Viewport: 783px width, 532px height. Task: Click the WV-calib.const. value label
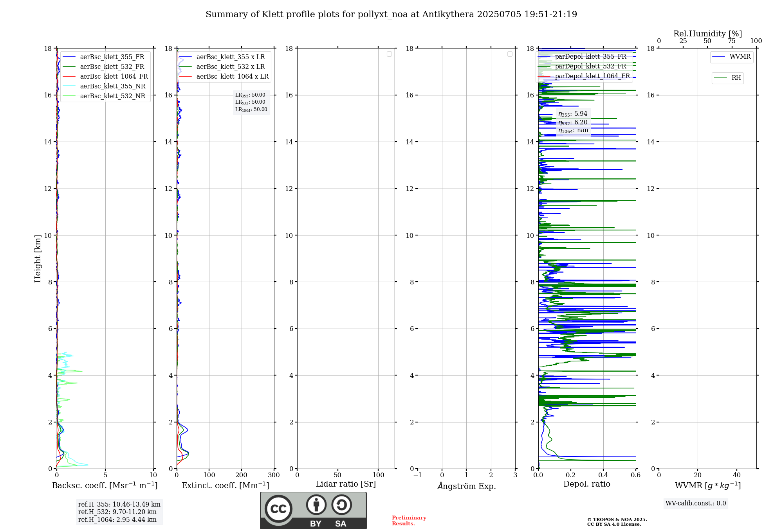[x=695, y=503]
